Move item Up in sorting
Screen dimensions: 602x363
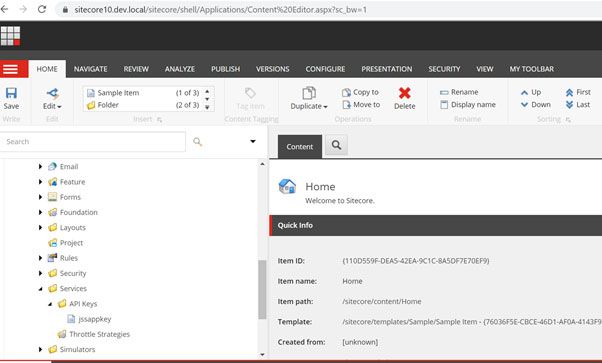tap(531, 92)
